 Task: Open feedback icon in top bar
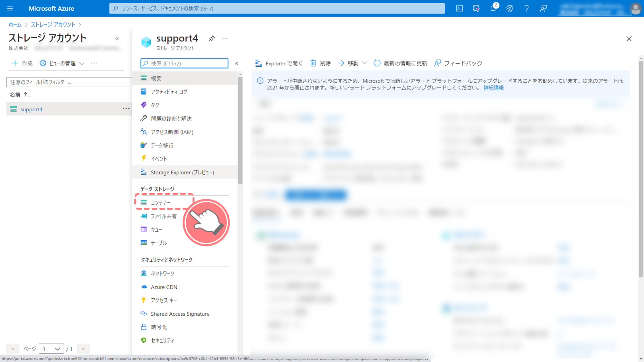click(x=543, y=8)
